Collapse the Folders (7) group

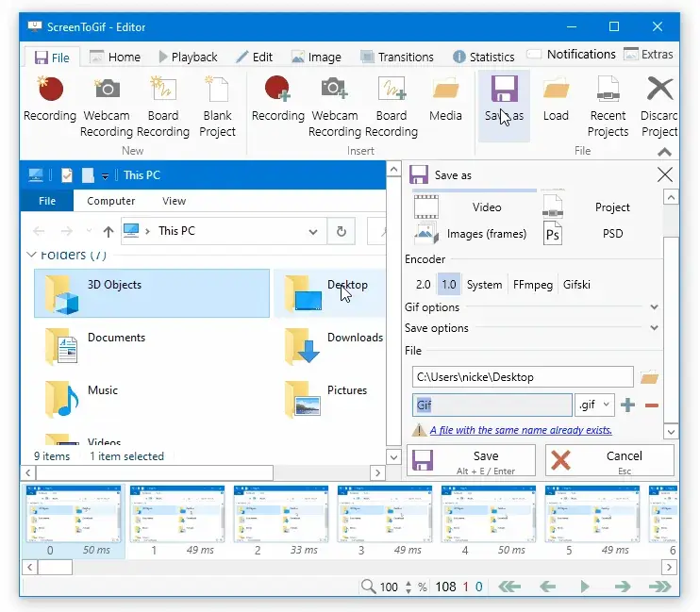(31, 255)
